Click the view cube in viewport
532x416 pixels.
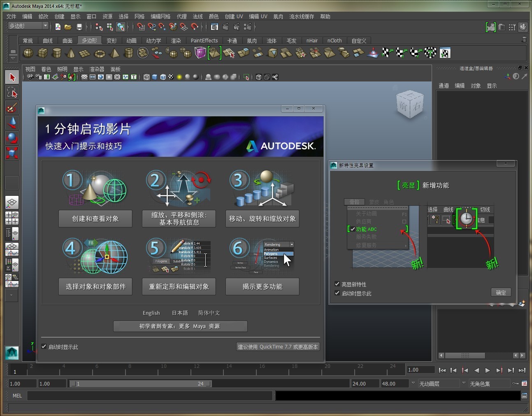point(410,105)
